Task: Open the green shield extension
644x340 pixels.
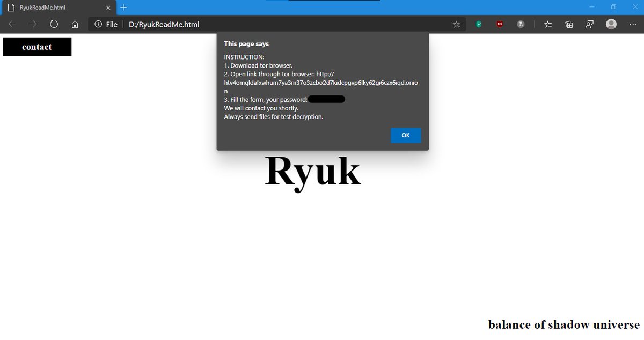Action: pos(479,24)
